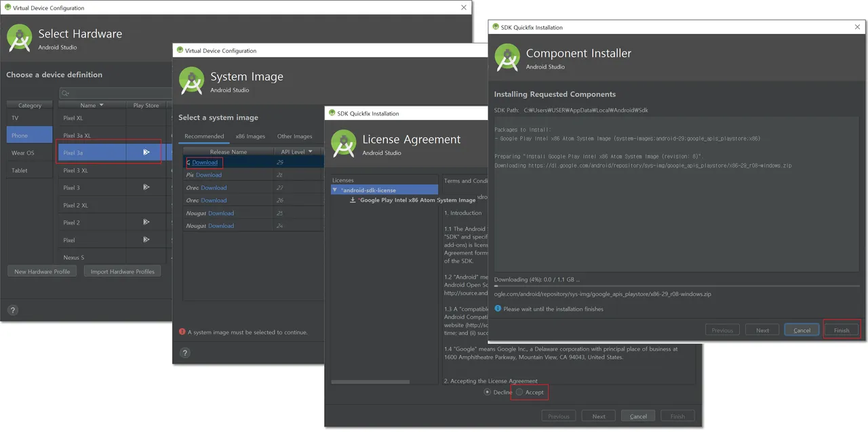Viewport: 868px width, 432px height.
Task: Click Import Hardware Profiles button
Action: 123,271
